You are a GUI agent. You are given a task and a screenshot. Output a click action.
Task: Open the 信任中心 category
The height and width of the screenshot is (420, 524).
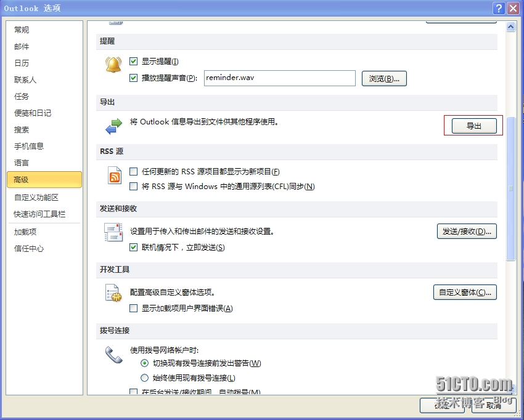(44, 248)
